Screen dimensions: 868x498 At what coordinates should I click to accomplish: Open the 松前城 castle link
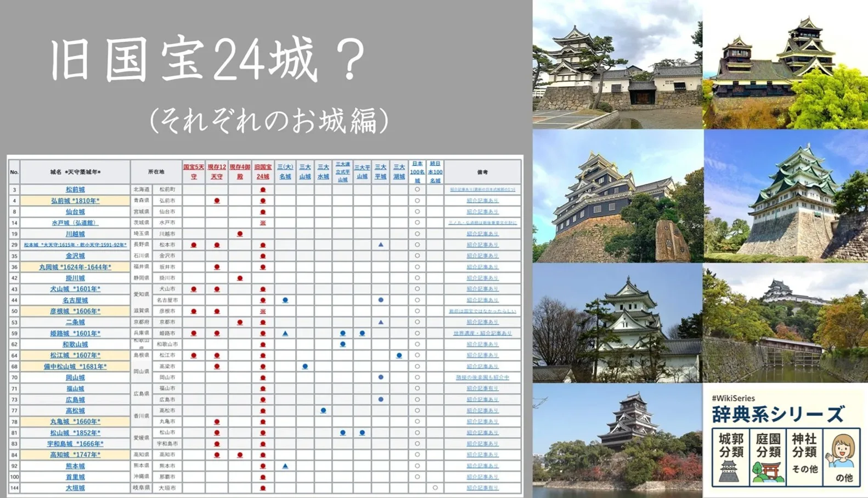coord(75,189)
